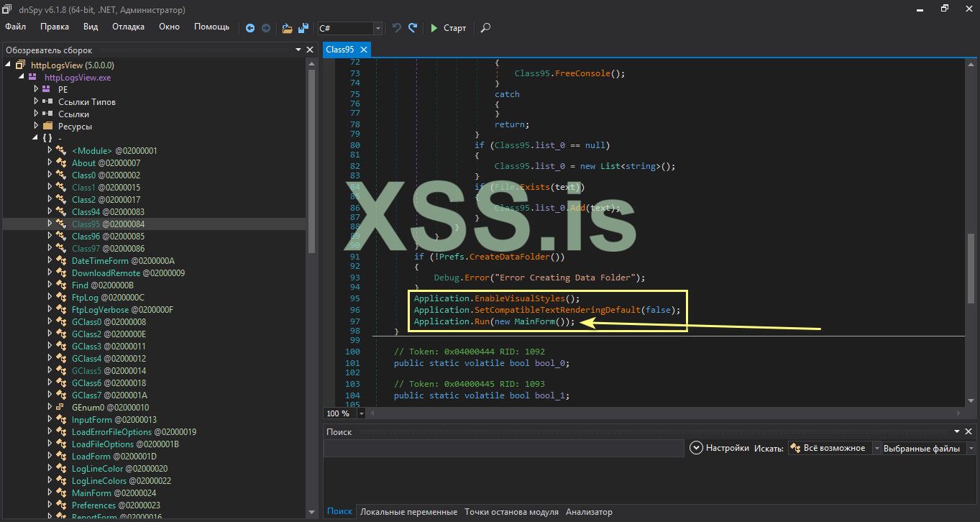980x522 pixels.
Task: Expand the Ресурсы tree node
Action: 37,126
